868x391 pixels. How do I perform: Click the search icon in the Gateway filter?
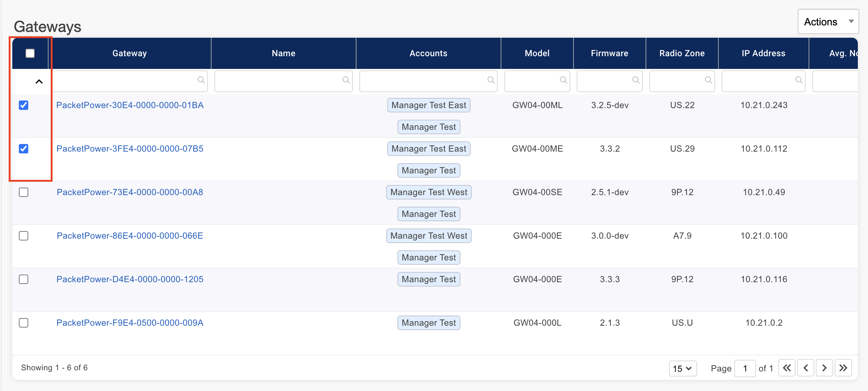click(x=201, y=80)
